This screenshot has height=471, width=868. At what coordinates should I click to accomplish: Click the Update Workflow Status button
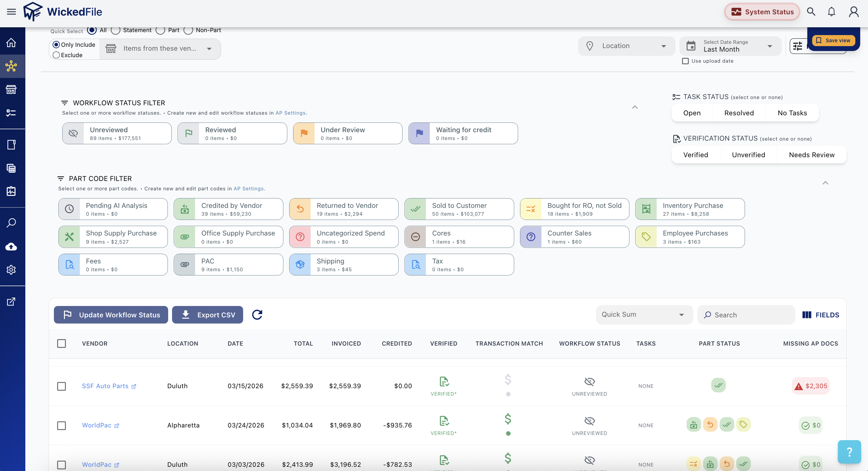[x=111, y=314]
